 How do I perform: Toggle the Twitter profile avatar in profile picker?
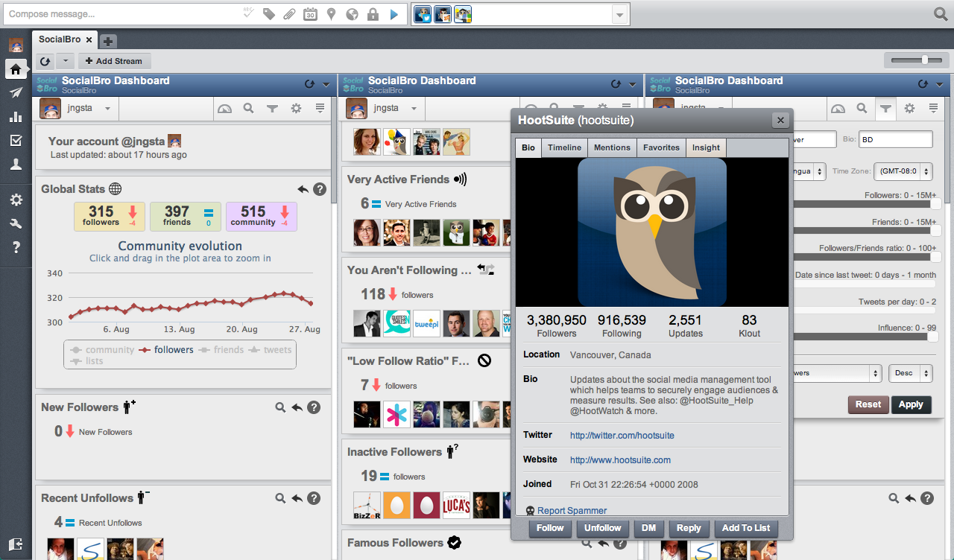click(423, 14)
